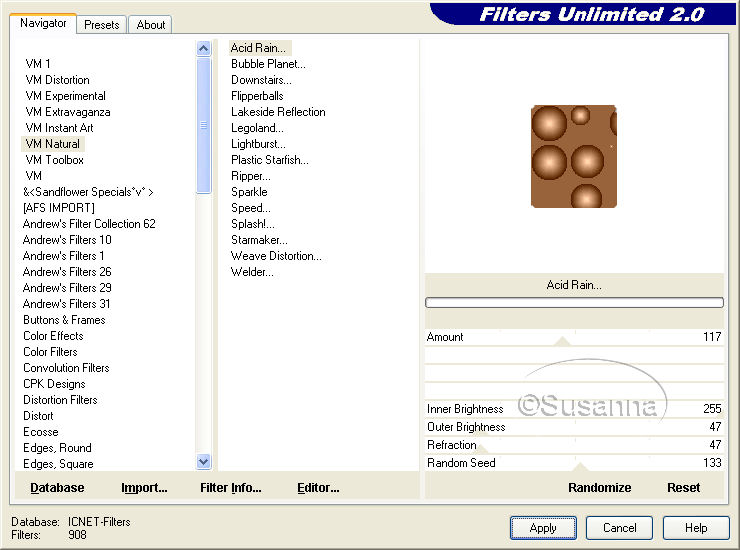Select Edges, Round category

[x=57, y=448]
